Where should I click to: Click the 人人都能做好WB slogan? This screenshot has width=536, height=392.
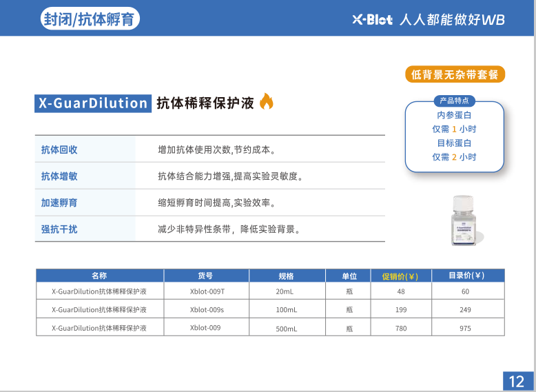(452, 19)
